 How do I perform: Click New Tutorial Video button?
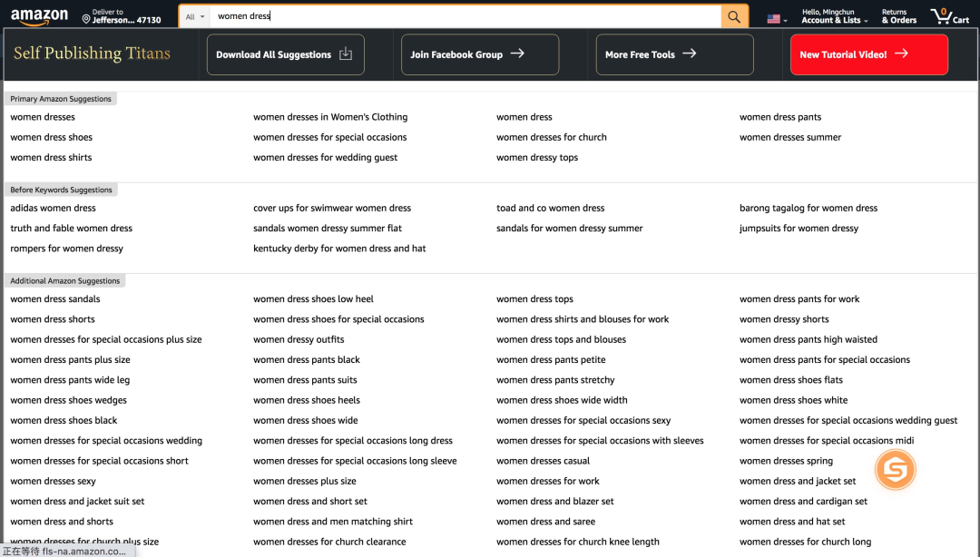click(868, 54)
